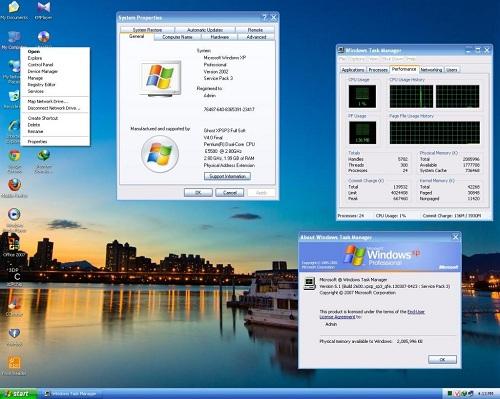Viewport: 500px width, 399px height.
Task: Click the Start button on taskbar
Action: tap(19, 394)
